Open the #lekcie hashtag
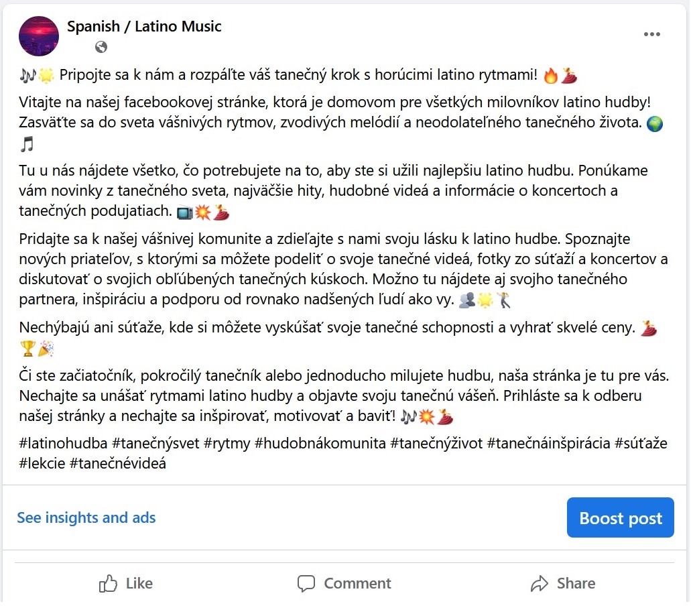Screen dimensions: 691x616 point(42,464)
